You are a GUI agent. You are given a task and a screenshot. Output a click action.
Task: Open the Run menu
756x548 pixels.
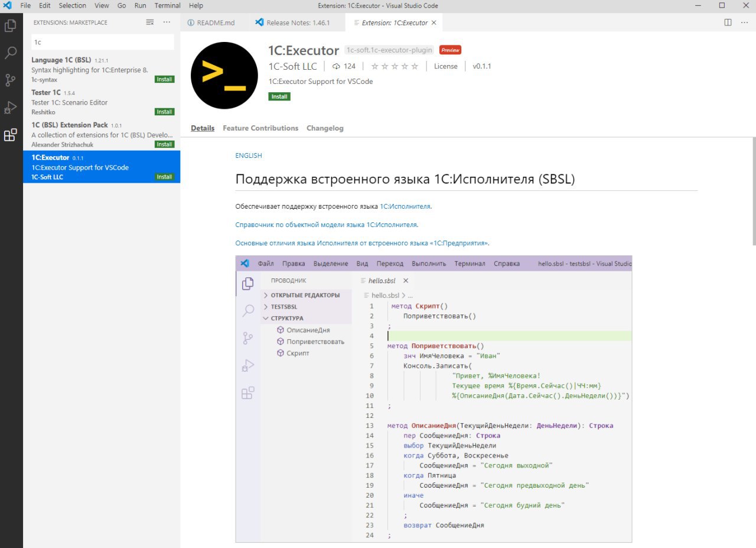point(140,5)
